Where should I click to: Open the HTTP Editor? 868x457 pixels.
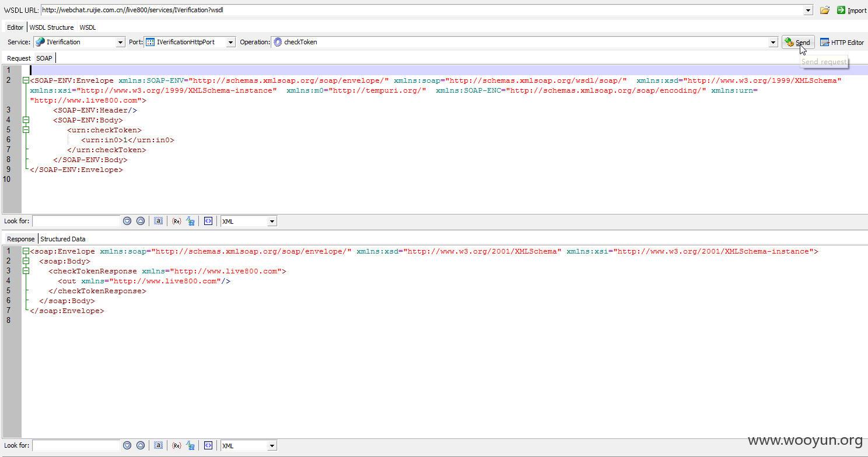click(x=842, y=42)
